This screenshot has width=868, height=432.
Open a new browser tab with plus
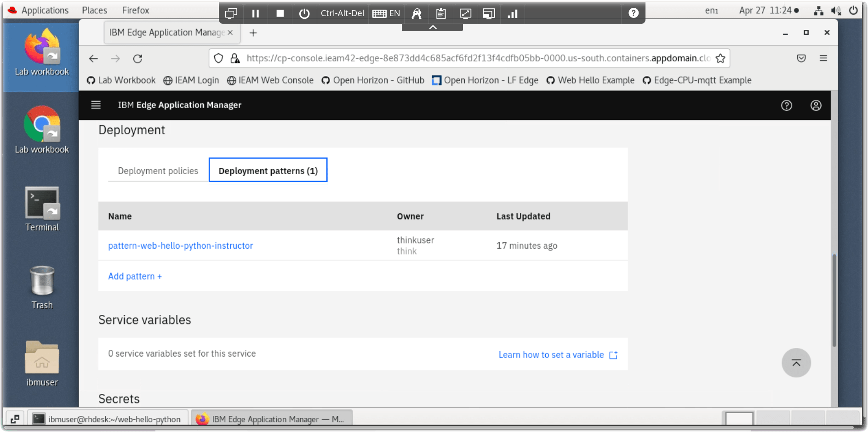tap(253, 33)
